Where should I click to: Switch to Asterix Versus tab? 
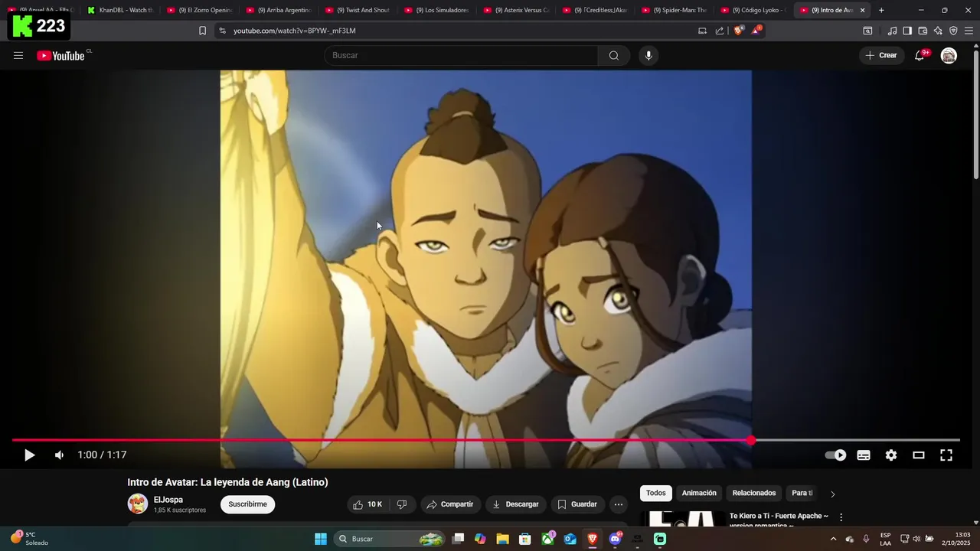pyautogui.click(x=516, y=10)
